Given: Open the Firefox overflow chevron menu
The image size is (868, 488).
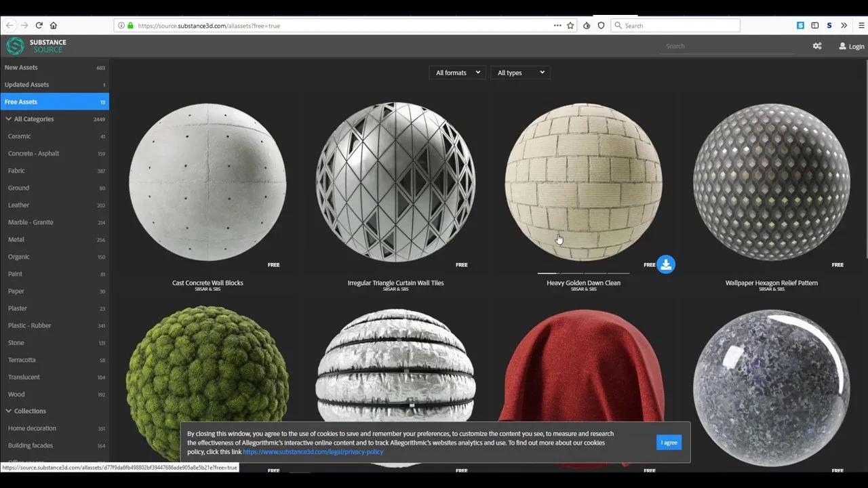Looking at the screenshot, I should click(844, 25).
